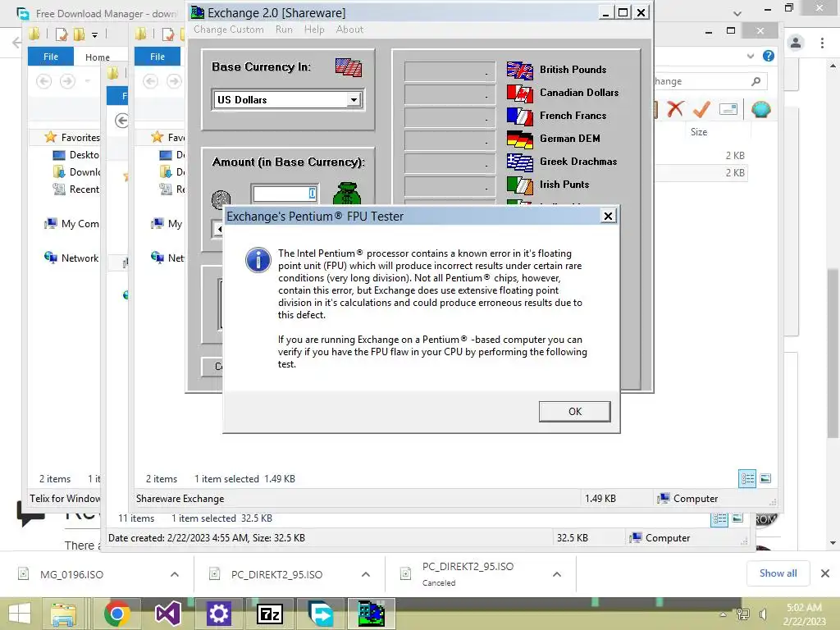Click the coin icon beside the amount field

[x=221, y=199]
